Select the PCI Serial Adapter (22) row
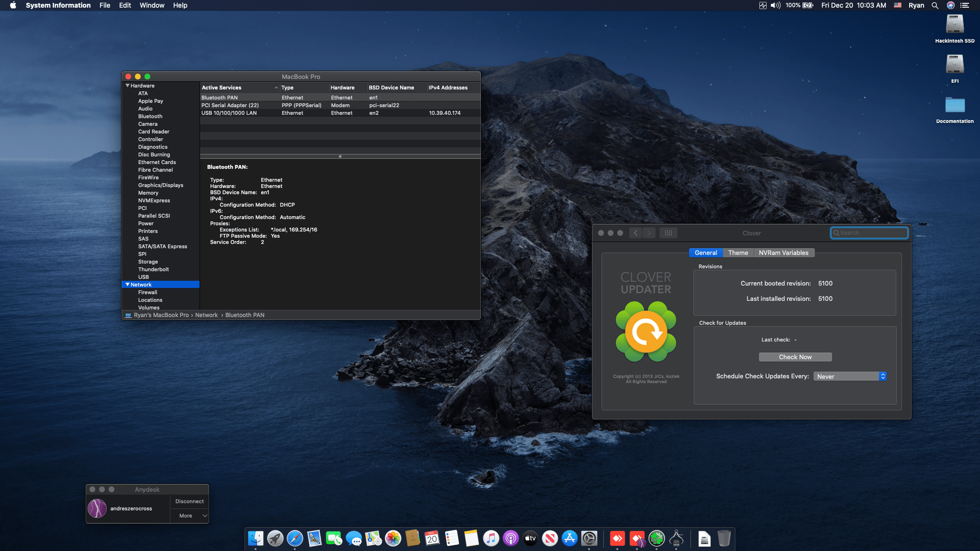 click(x=340, y=105)
